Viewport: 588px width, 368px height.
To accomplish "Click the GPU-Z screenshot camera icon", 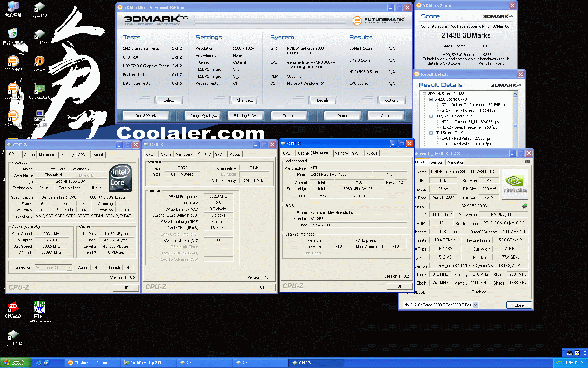I will click(527, 162).
